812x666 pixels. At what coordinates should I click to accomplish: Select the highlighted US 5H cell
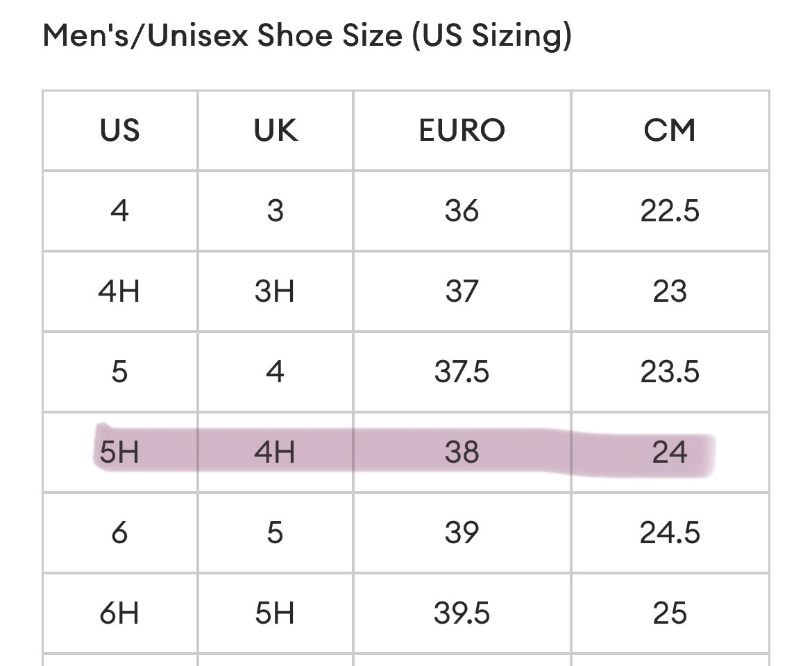pyautogui.click(x=120, y=452)
